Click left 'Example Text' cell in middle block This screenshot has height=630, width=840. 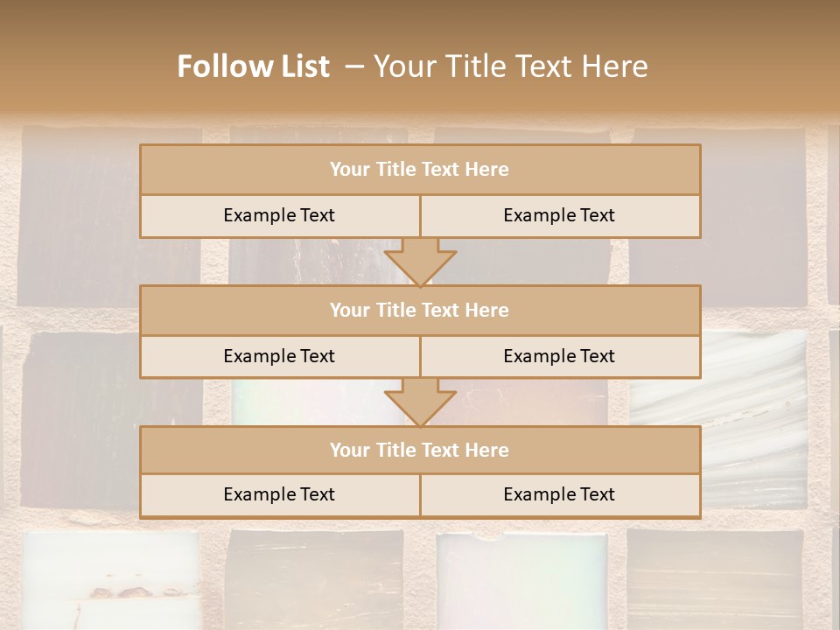point(279,356)
